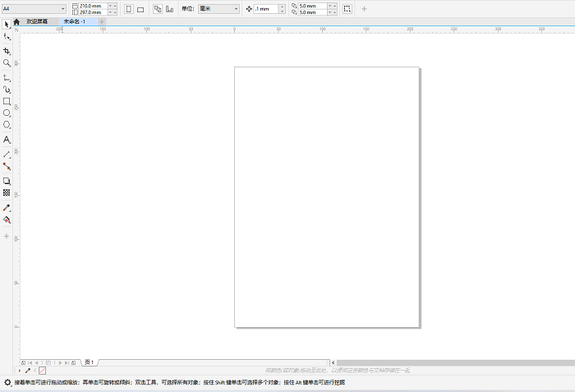Image resolution: width=575 pixels, height=392 pixels.
Task: Activate the Zoom magnifier tool
Action: pyautogui.click(x=7, y=62)
